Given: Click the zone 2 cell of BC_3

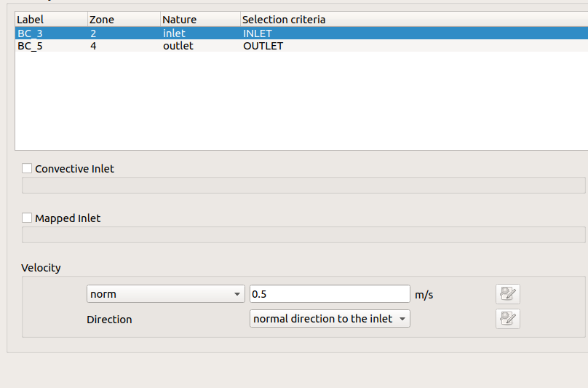Looking at the screenshot, I should tap(94, 33).
